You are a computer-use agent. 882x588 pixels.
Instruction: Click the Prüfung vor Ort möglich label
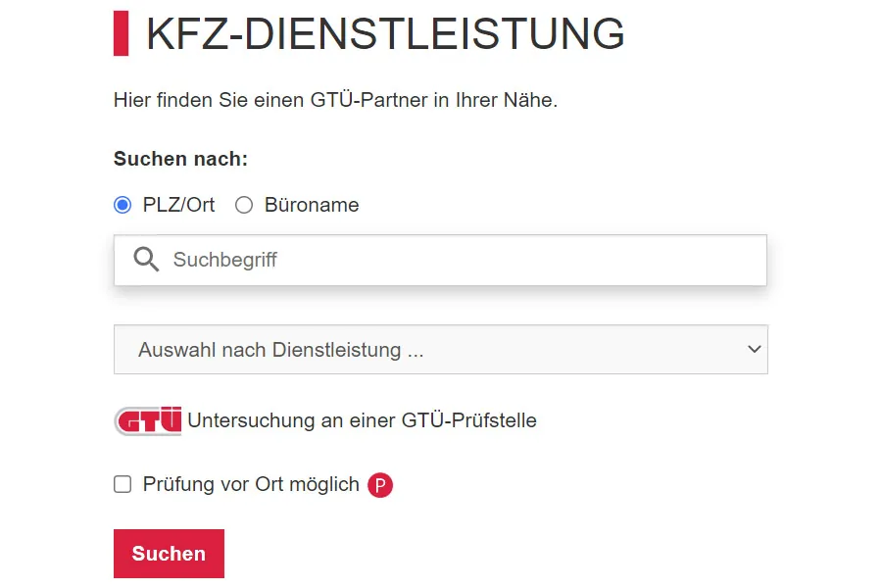tap(251, 484)
